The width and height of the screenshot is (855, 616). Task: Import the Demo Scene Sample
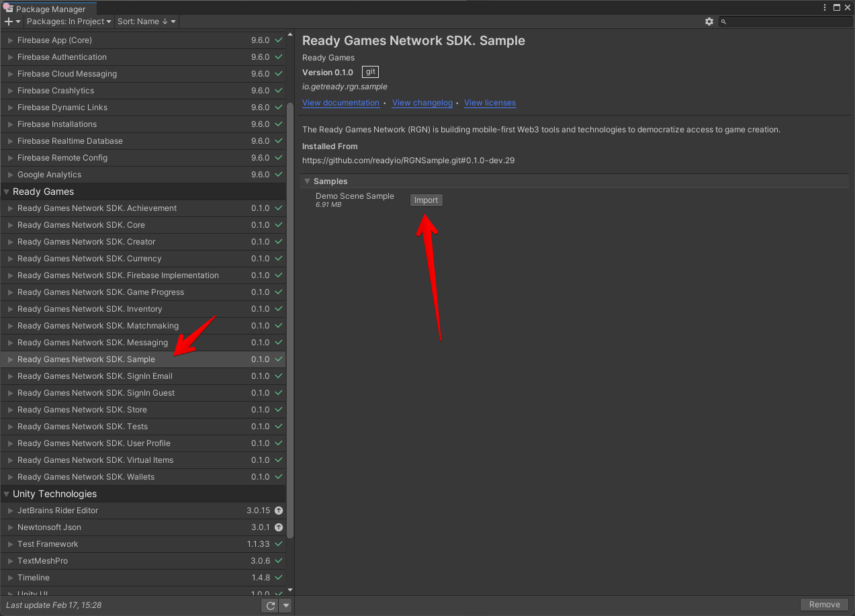tap(426, 200)
